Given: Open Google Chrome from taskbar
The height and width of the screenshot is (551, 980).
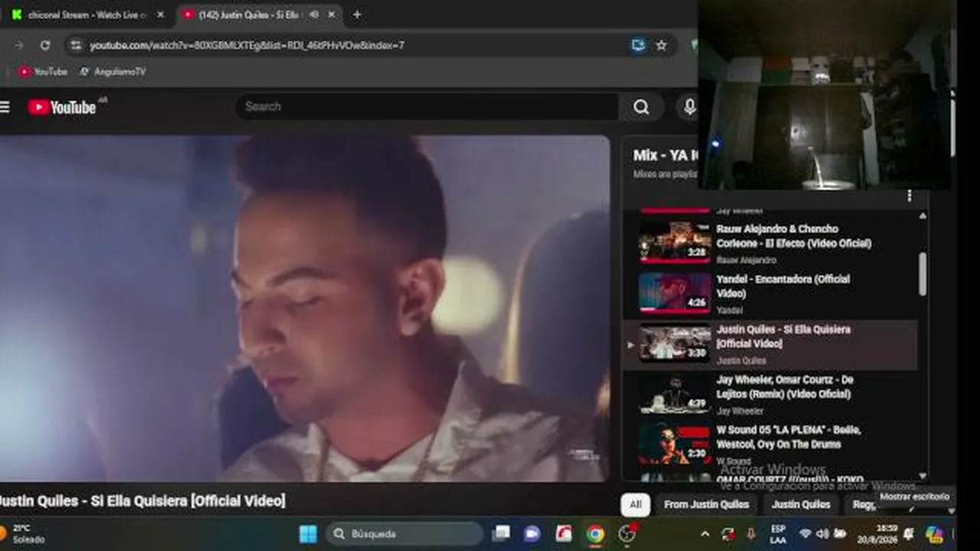Looking at the screenshot, I should click(595, 533).
